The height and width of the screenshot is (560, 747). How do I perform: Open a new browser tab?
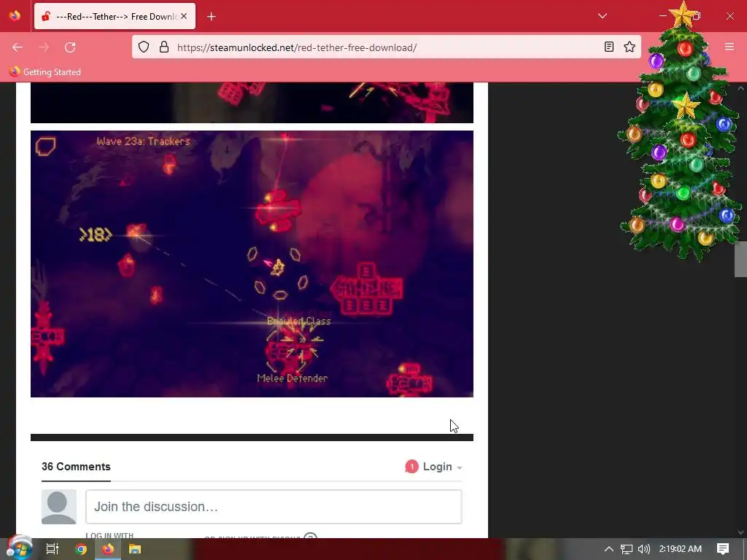pos(212,17)
